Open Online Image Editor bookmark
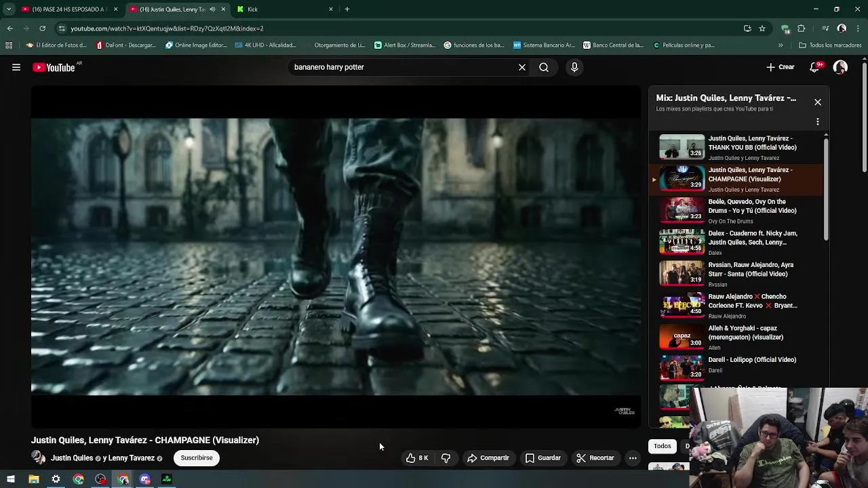Viewport: 868px width, 488px height. [x=196, y=45]
